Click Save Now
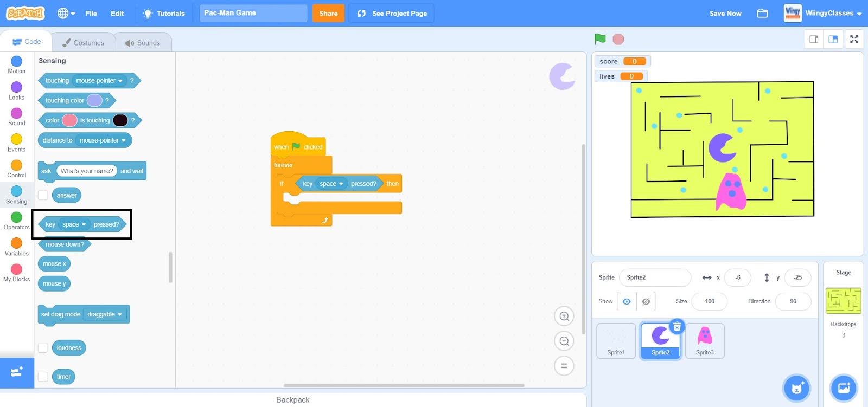Screen dimensions: 868x407 coord(725,13)
